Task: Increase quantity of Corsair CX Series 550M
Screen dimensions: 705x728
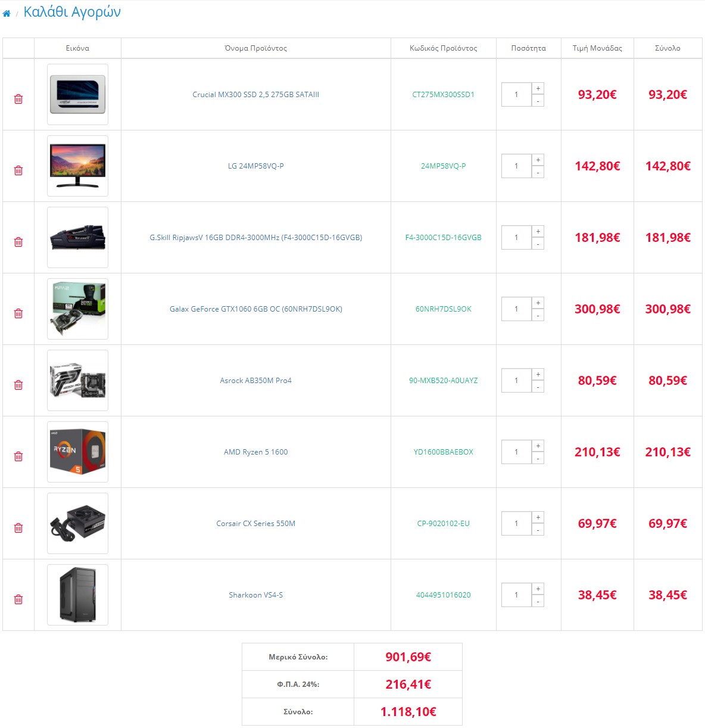Action: pyautogui.click(x=538, y=517)
